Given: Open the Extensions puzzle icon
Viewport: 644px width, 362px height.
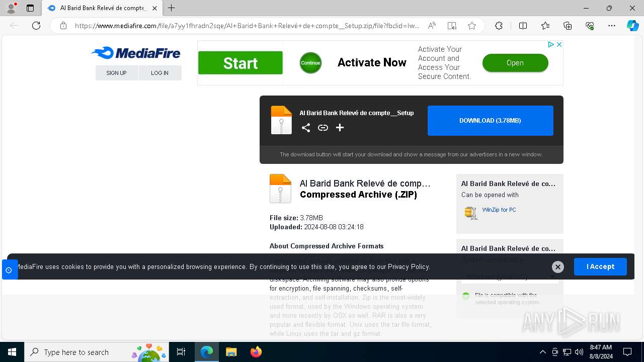Looking at the screenshot, I should tap(499, 26).
